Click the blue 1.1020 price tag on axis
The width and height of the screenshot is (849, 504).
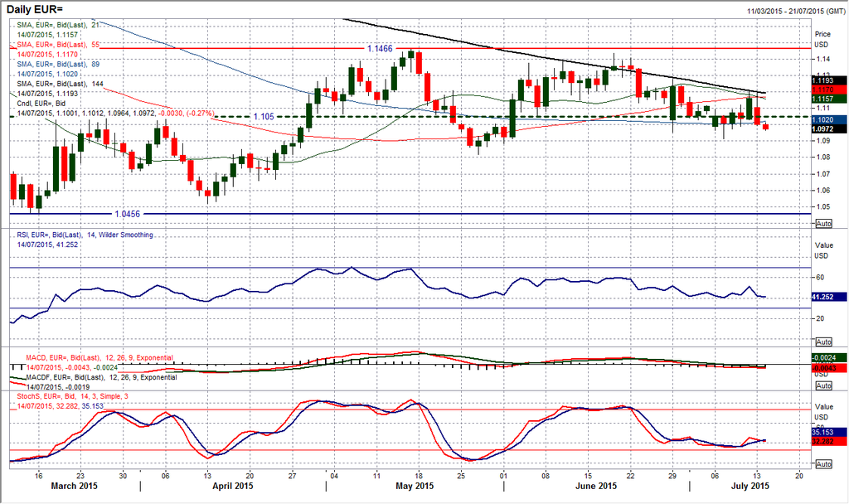coord(829,119)
